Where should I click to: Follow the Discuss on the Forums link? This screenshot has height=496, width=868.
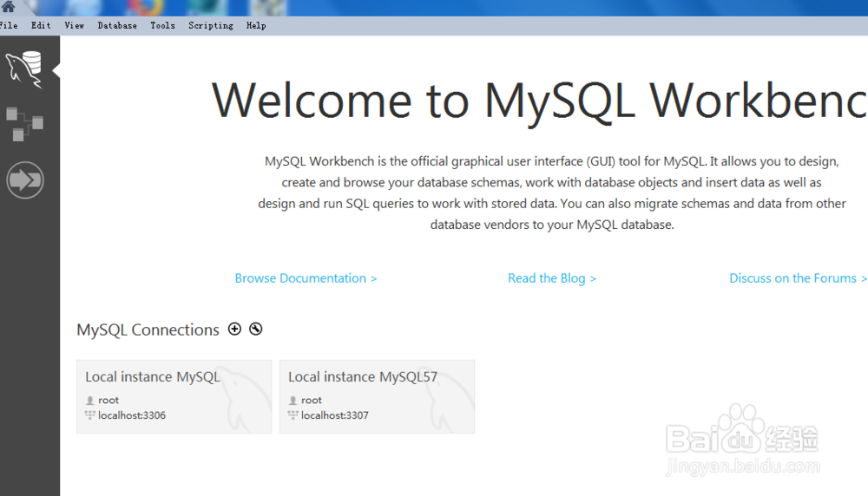pyautogui.click(x=798, y=278)
